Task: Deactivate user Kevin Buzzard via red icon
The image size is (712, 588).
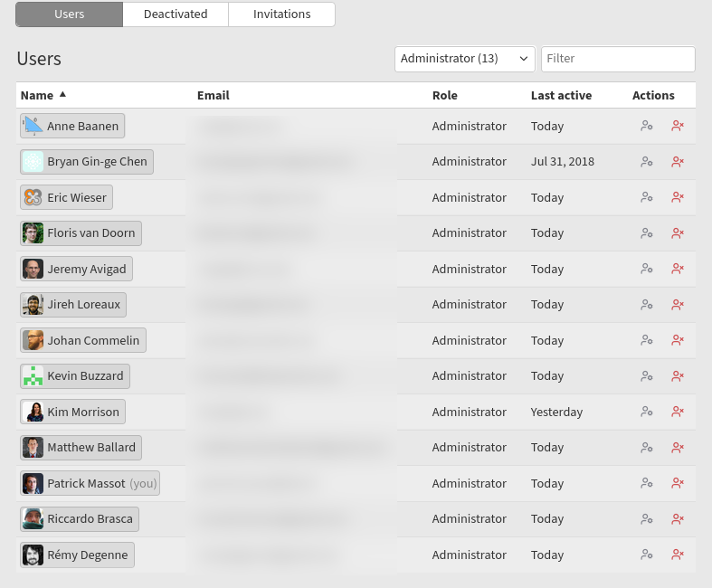Action: pyautogui.click(x=677, y=376)
